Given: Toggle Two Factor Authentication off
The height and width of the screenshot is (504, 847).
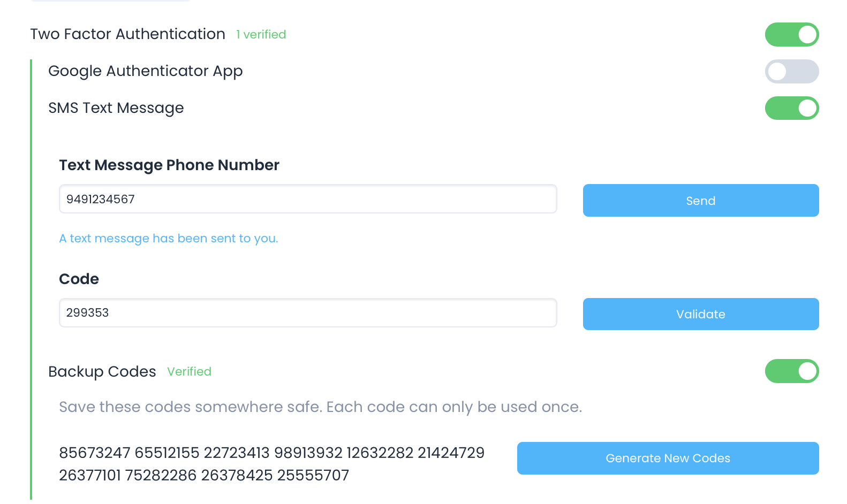Looking at the screenshot, I should (x=791, y=35).
